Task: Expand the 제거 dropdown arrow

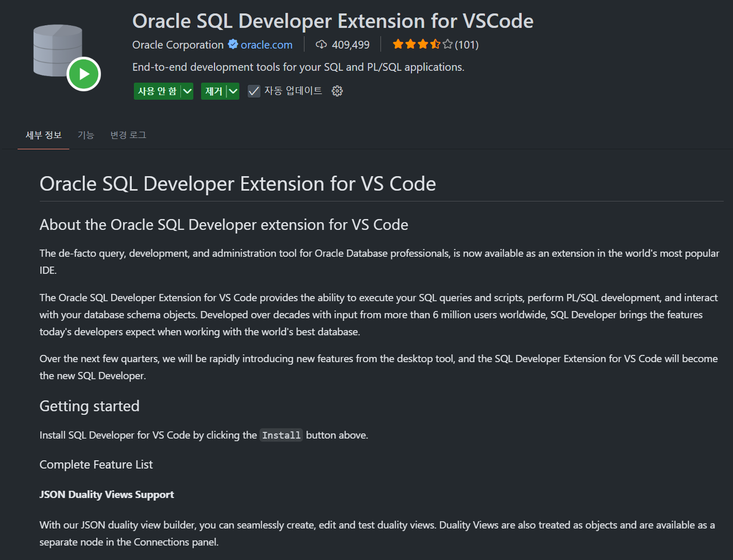Action: coord(233,91)
